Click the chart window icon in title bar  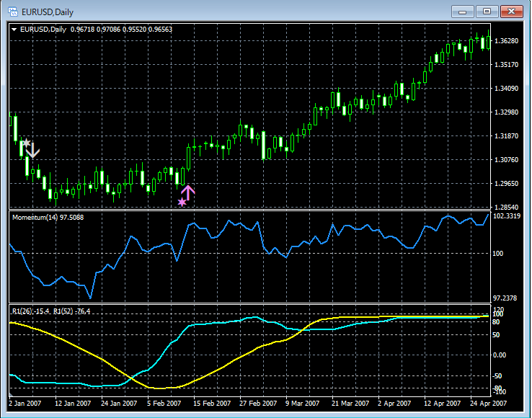tap(12, 11)
